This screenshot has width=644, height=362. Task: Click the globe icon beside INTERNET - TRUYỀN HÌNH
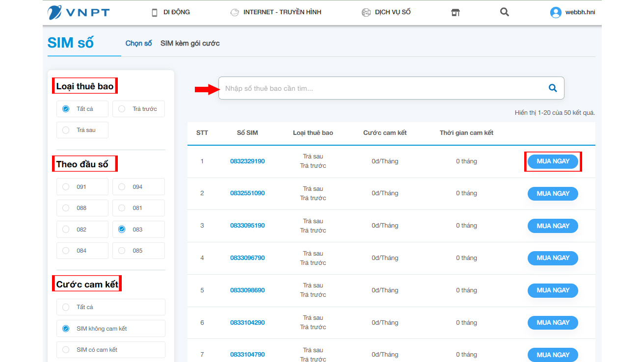coord(234,12)
